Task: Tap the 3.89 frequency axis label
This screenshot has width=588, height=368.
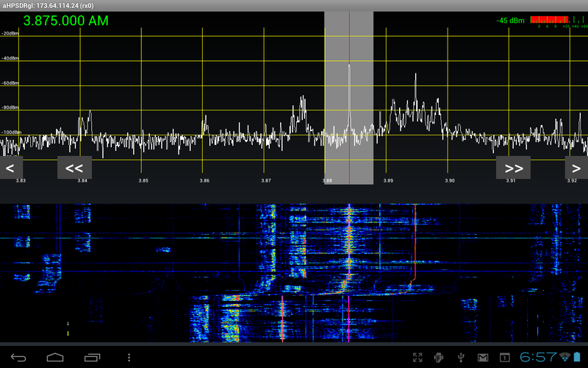Action: click(388, 180)
